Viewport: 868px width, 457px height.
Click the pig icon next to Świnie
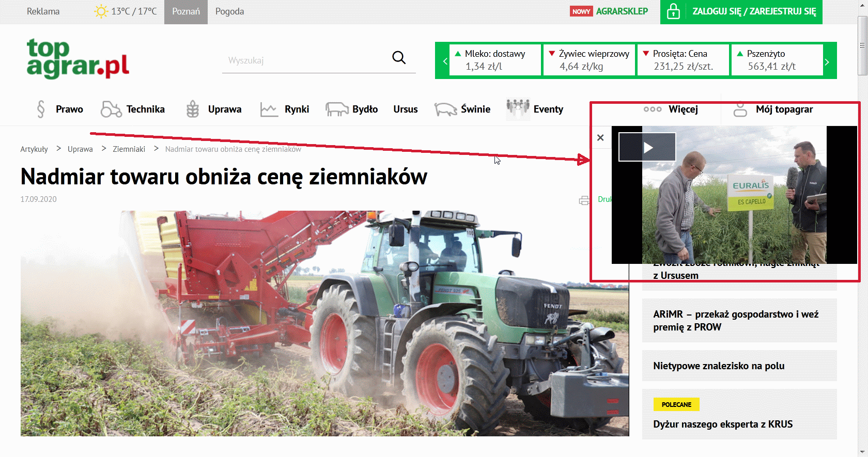(x=445, y=109)
